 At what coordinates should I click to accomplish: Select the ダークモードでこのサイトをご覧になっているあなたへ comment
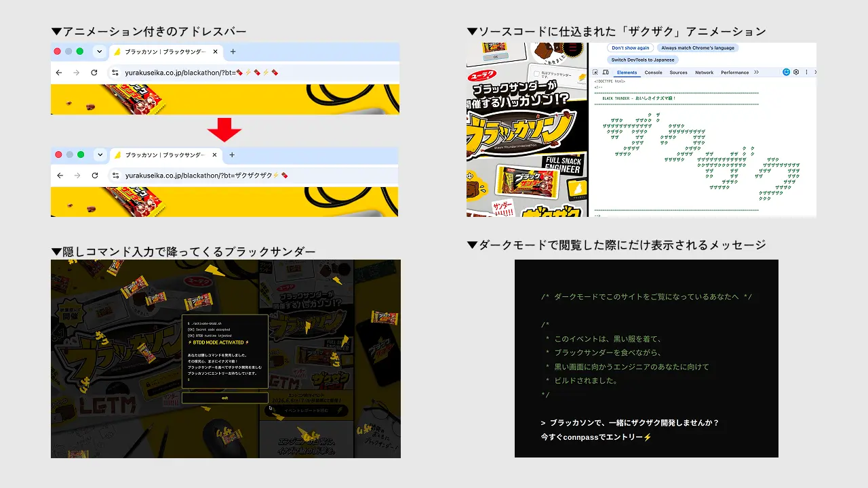(x=647, y=297)
